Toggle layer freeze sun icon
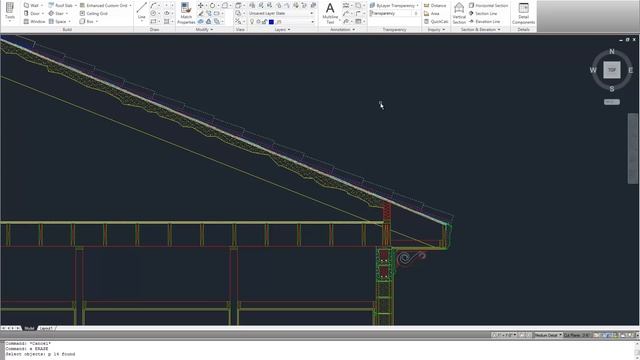The width and height of the screenshot is (640, 360). pos(258,21)
